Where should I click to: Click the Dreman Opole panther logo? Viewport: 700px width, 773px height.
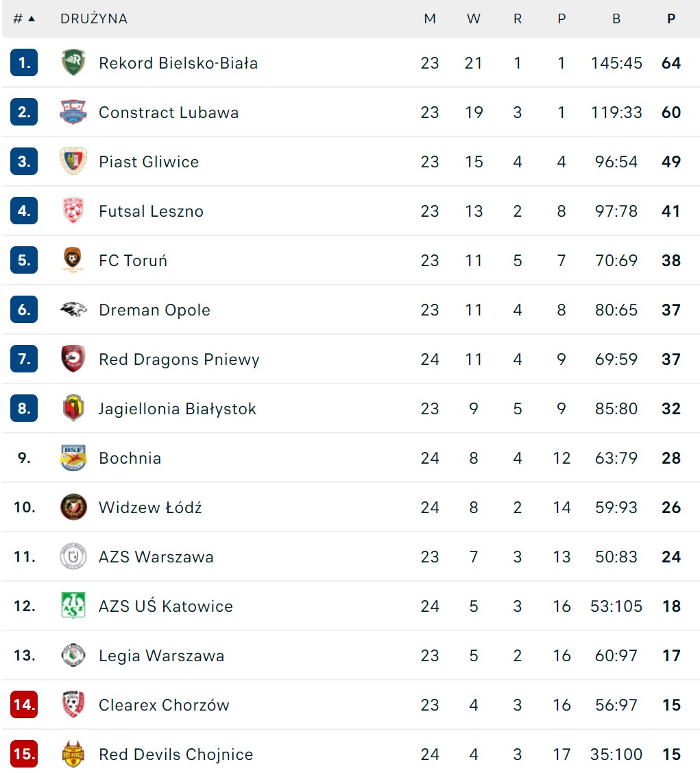(73, 310)
